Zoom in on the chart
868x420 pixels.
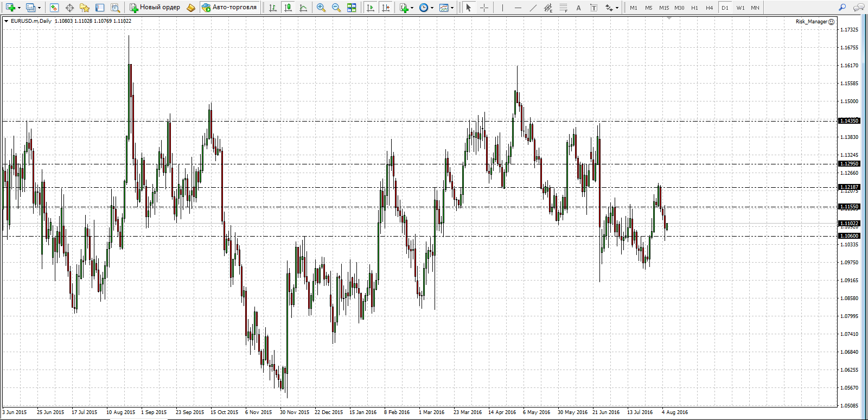pos(321,8)
